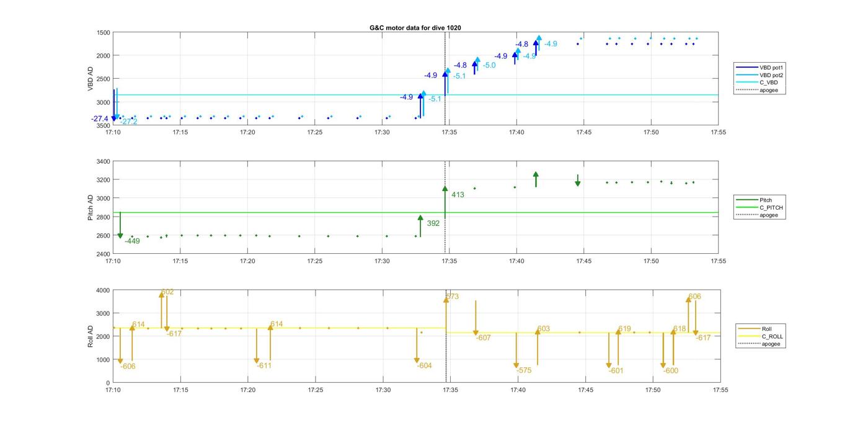Image resolution: width=868 pixels, height=430 pixels.
Task: Click the '-5.0' data label
Action: (490, 65)
